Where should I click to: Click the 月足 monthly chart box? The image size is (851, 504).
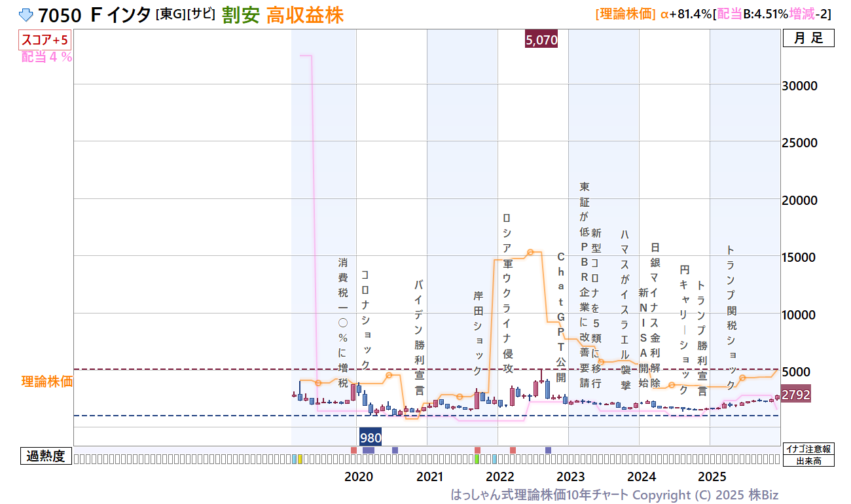pos(808,39)
